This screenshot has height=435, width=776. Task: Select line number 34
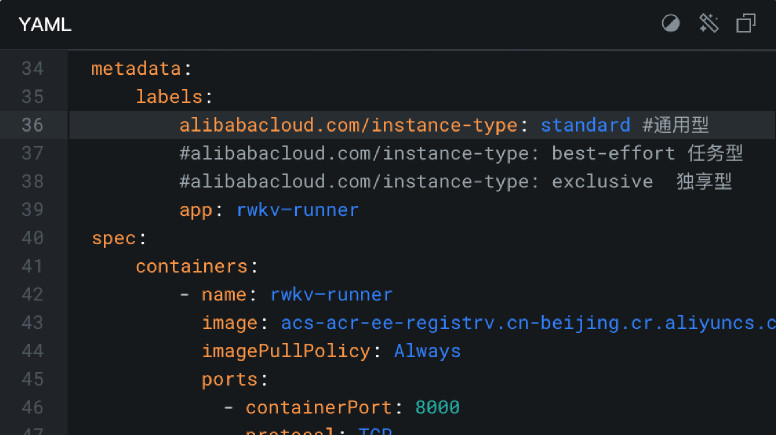[32, 68]
